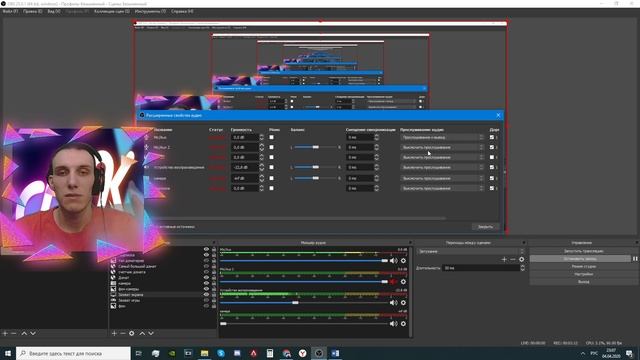Enable Mono checkbox for Mic/Aux row

click(x=271, y=137)
